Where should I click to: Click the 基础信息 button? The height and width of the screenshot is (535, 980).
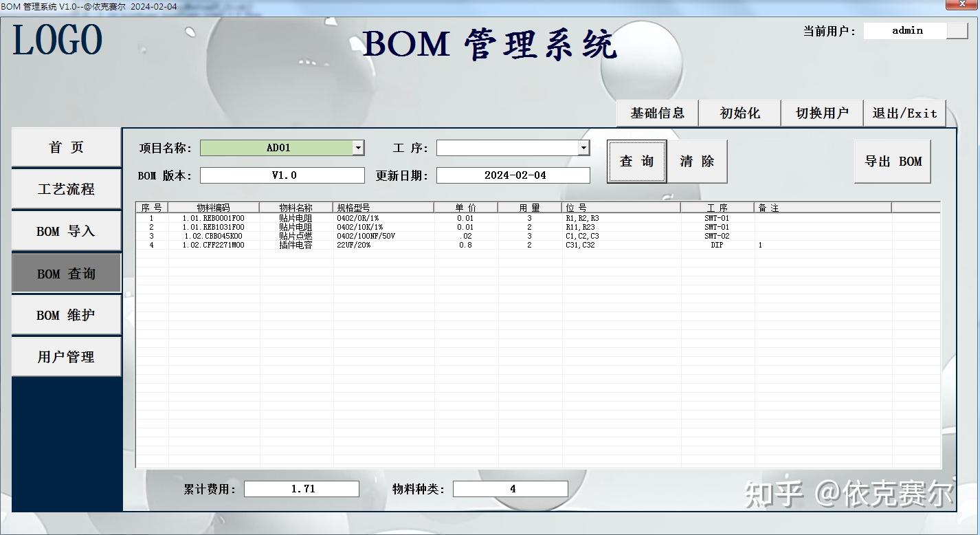(x=656, y=113)
